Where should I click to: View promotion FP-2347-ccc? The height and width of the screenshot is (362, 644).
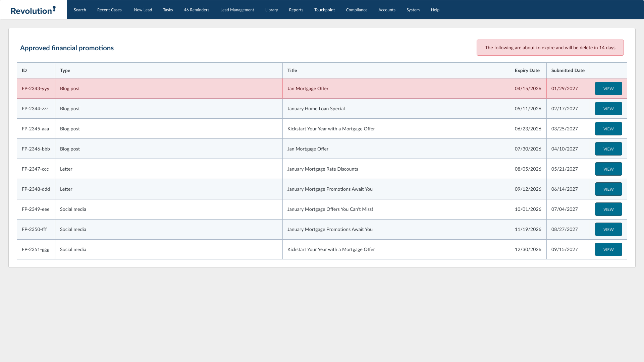tap(608, 169)
